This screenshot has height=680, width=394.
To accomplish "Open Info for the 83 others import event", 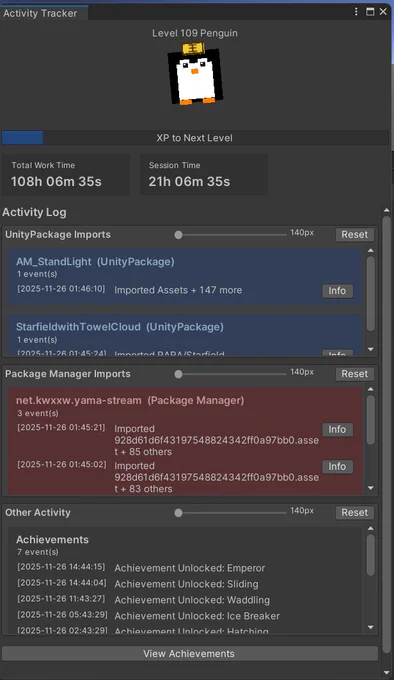I will pyautogui.click(x=337, y=467).
